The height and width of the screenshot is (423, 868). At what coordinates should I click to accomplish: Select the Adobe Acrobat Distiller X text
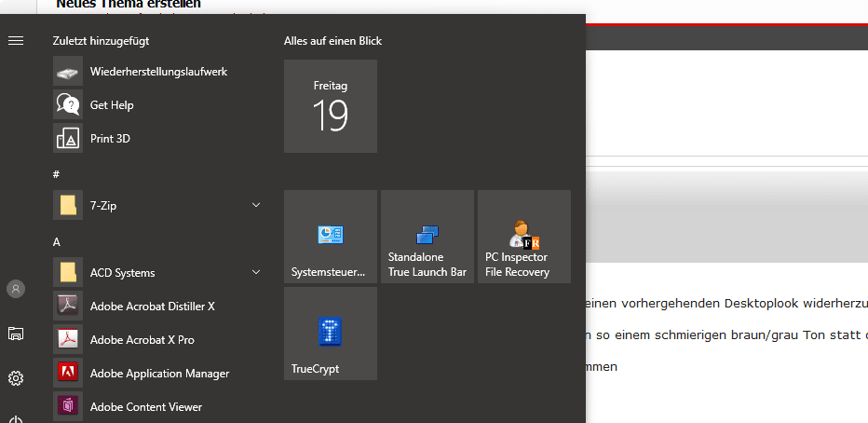[x=152, y=306]
